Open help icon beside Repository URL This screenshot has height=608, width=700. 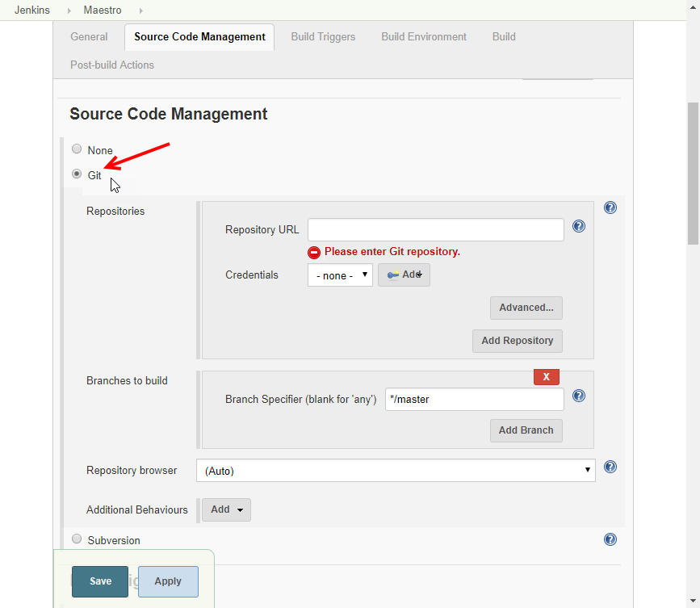tap(578, 226)
